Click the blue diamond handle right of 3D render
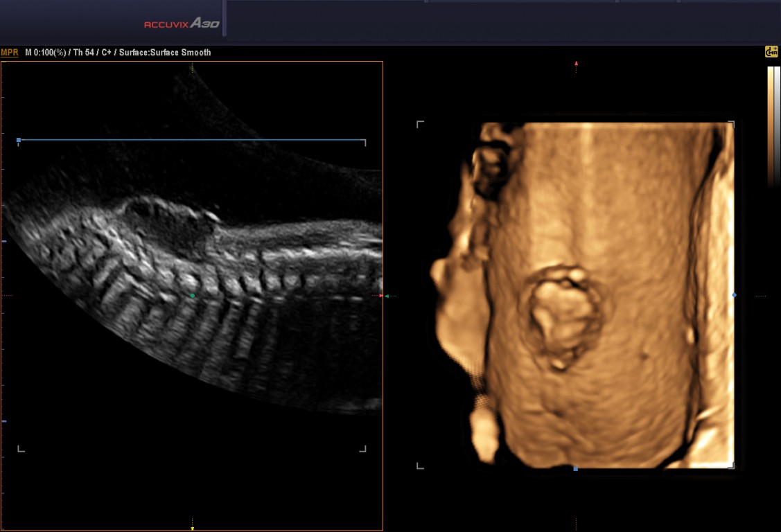 [734, 296]
